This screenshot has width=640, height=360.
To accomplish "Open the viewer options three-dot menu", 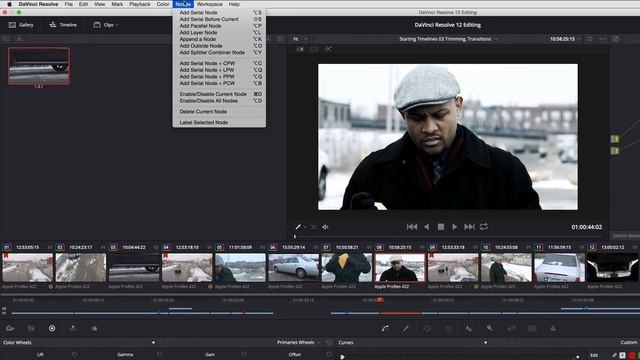I will pyautogui.click(x=602, y=39).
